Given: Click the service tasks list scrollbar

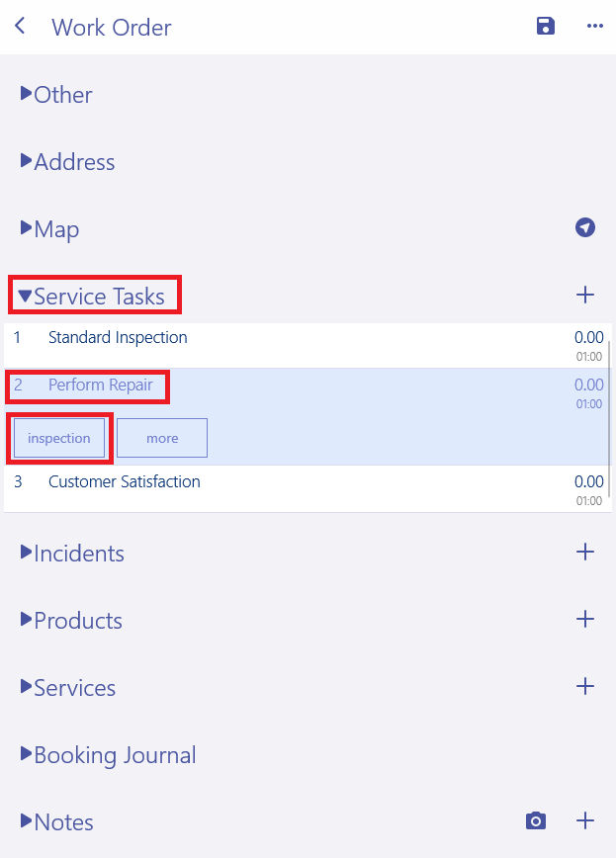Looking at the screenshot, I should point(609,395).
